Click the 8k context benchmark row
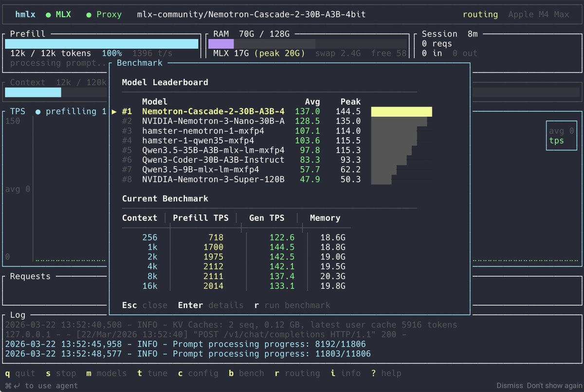Screen dimensions: 584x392 tap(236, 276)
